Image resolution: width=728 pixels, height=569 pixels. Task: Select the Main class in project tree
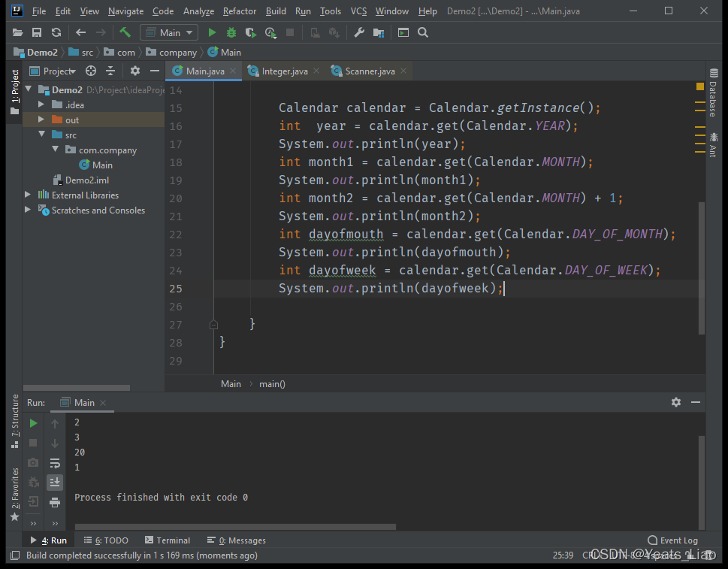pyautogui.click(x=95, y=165)
